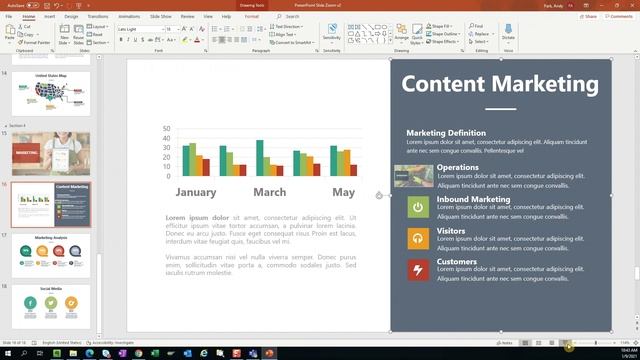Open Windows Start menu

(8, 353)
